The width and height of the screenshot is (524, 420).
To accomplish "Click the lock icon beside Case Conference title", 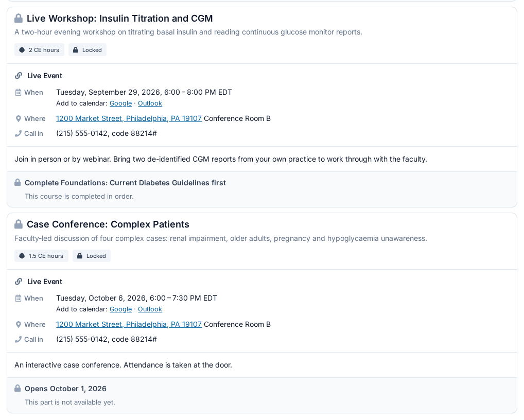I will click(19, 224).
